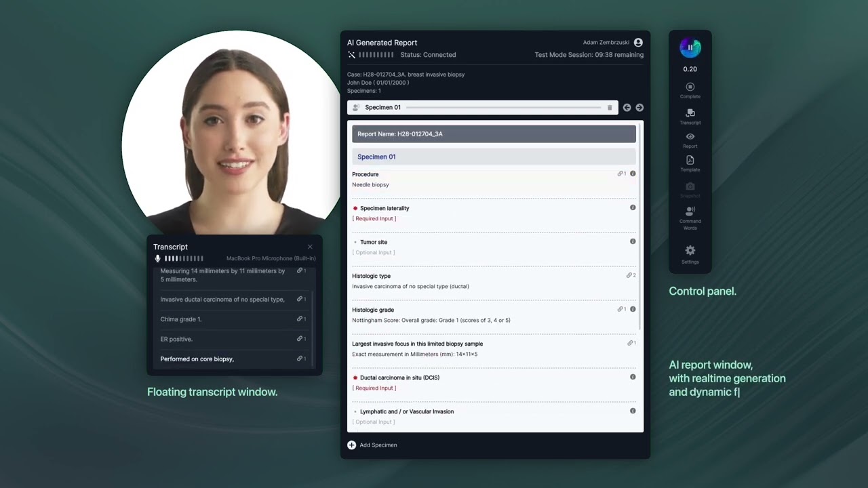Click the Specimen 01 section heading in the report
Screen dimensions: 868x488
(494, 157)
